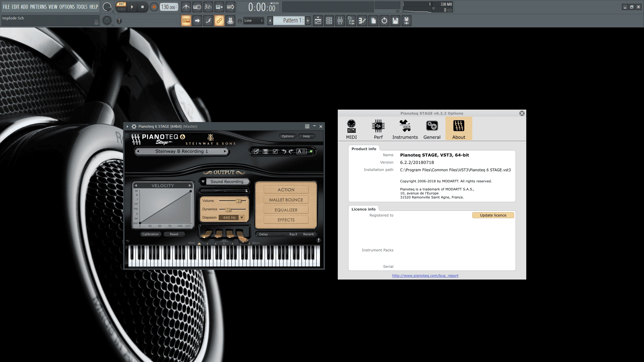Open the Piano roll icon

pos(362,21)
